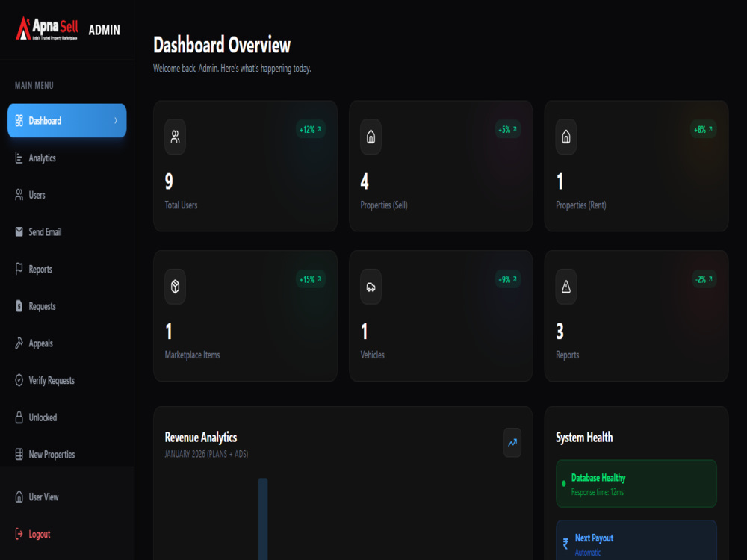Screen dimensions: 747x560
Task: Click the +12% growth badge
Action: [311, 129]
